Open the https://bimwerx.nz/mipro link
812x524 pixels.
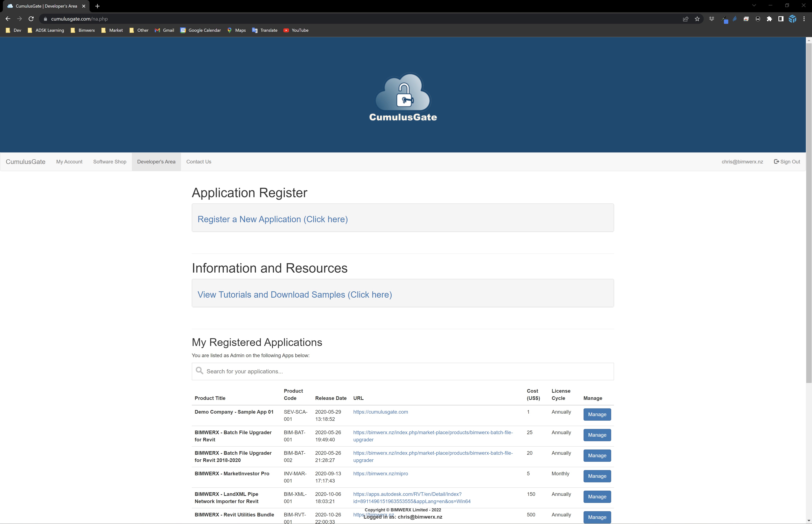tap(381, 474)
